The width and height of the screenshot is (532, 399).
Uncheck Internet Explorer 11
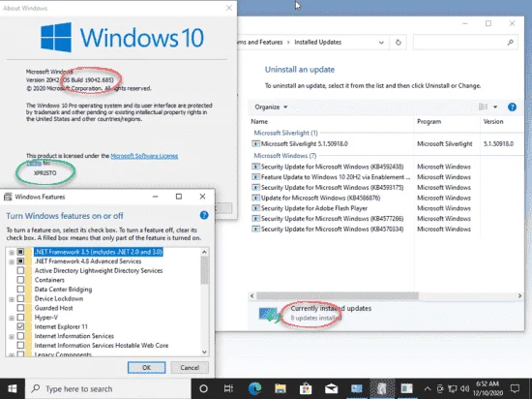[20, 326]
